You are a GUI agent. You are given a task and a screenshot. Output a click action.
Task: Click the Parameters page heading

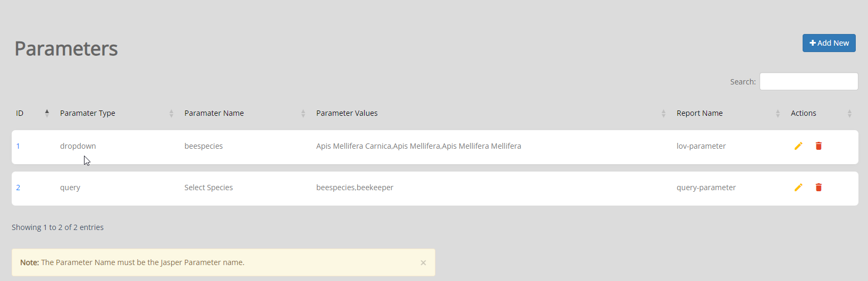(66, 49)
